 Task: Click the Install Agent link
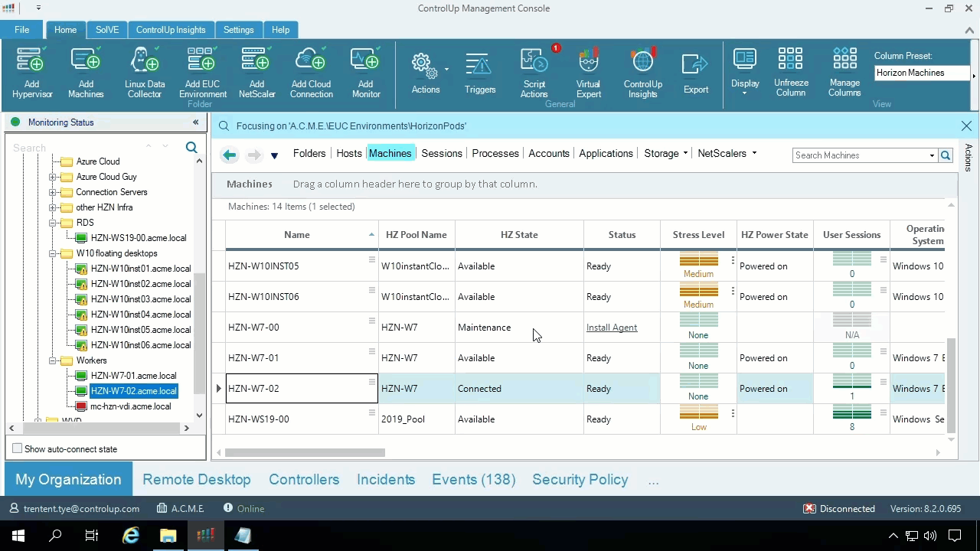pos(612,328)
